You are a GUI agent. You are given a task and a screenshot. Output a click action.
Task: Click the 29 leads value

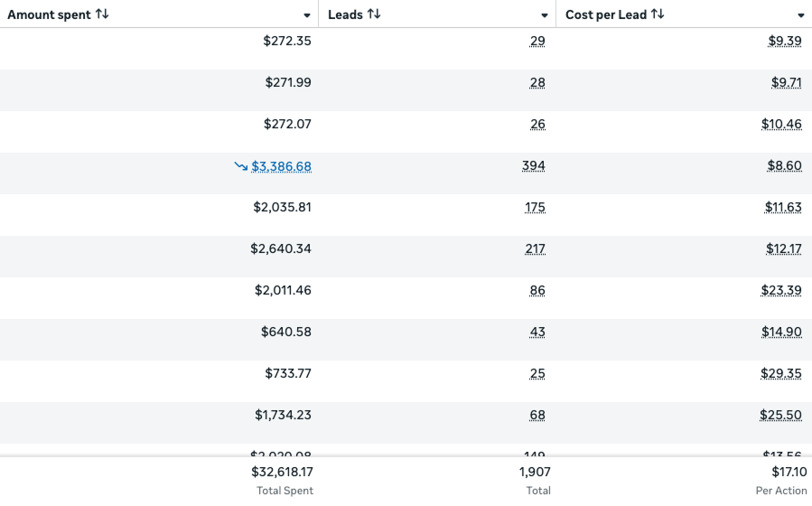[538, 42]
